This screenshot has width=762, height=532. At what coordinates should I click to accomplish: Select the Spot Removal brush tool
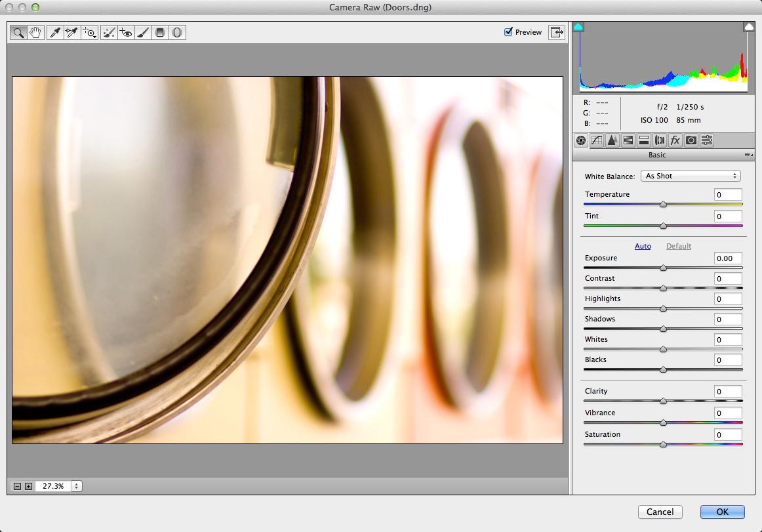[108, 31]
